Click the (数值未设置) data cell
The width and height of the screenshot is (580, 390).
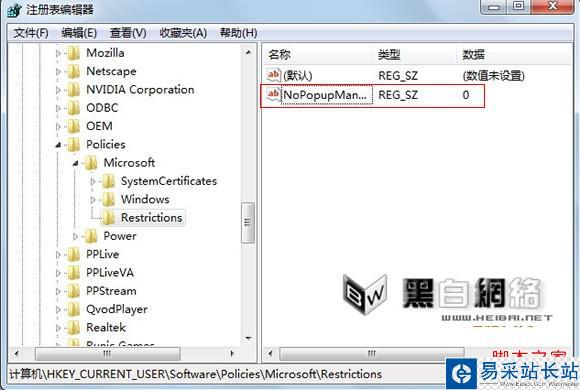[493, 76]
